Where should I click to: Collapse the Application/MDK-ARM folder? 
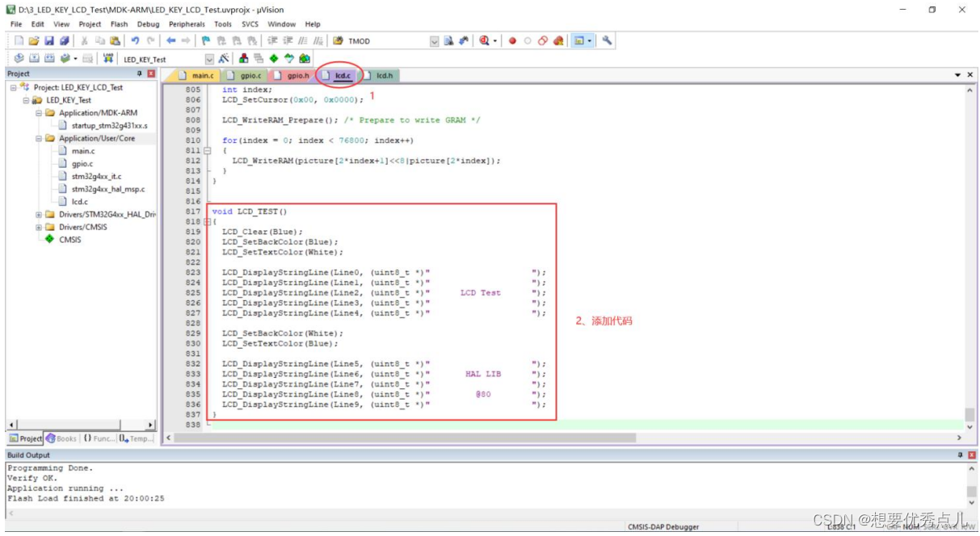tap(39, 113)
